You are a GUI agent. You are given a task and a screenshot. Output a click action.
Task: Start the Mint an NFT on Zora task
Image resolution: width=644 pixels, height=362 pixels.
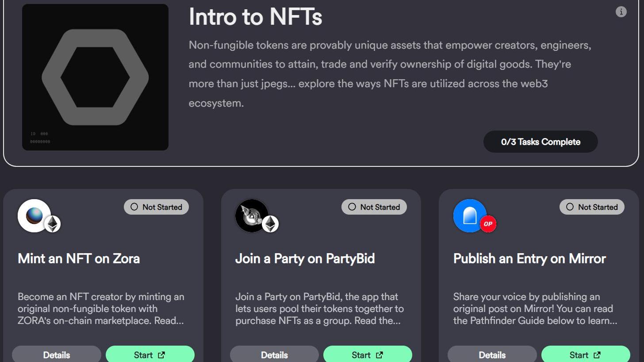click(x=150, y=354)
